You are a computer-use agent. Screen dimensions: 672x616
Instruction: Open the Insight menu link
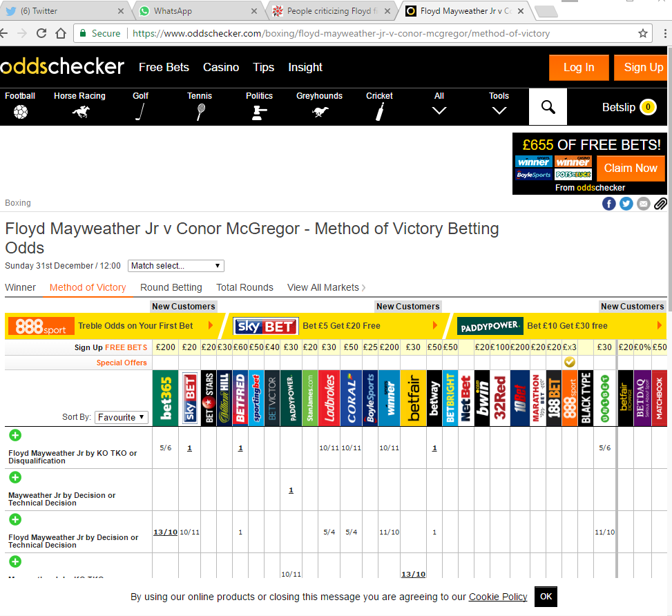(x=305, y=67)
